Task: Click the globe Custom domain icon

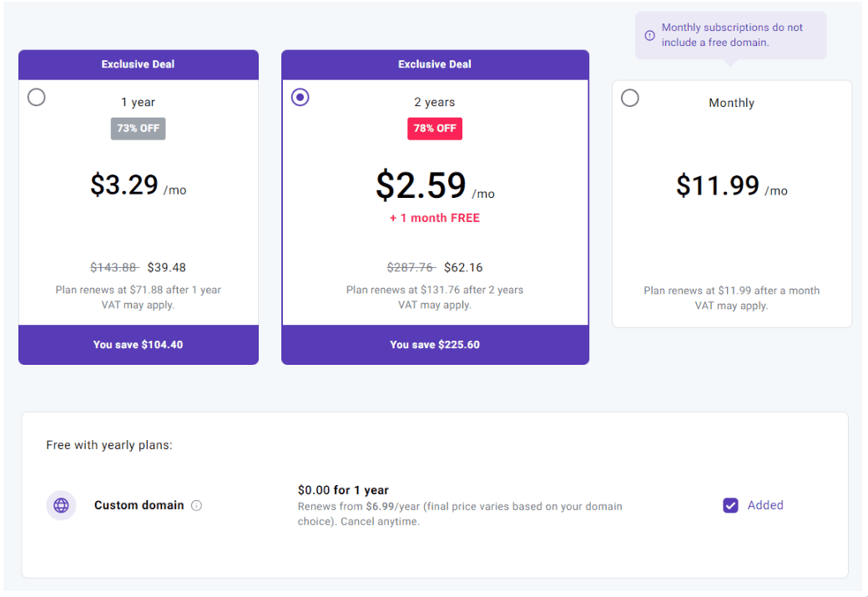Action: click(61, 505)
